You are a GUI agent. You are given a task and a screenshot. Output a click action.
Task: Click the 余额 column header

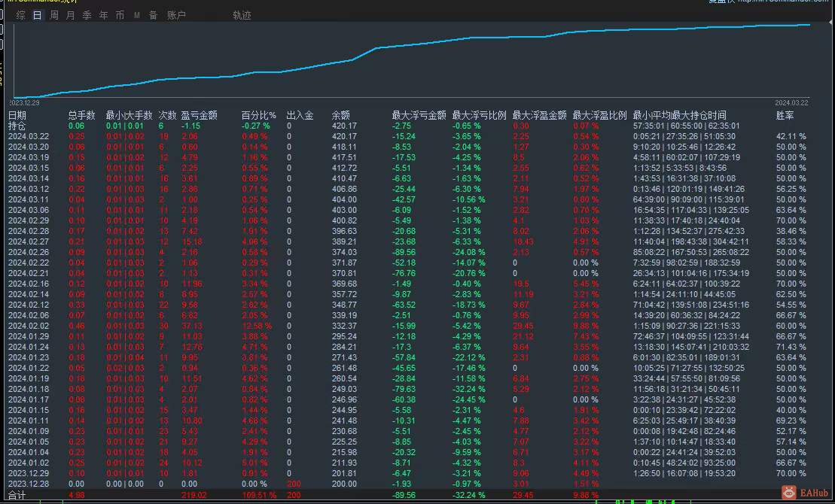point(341,116)
